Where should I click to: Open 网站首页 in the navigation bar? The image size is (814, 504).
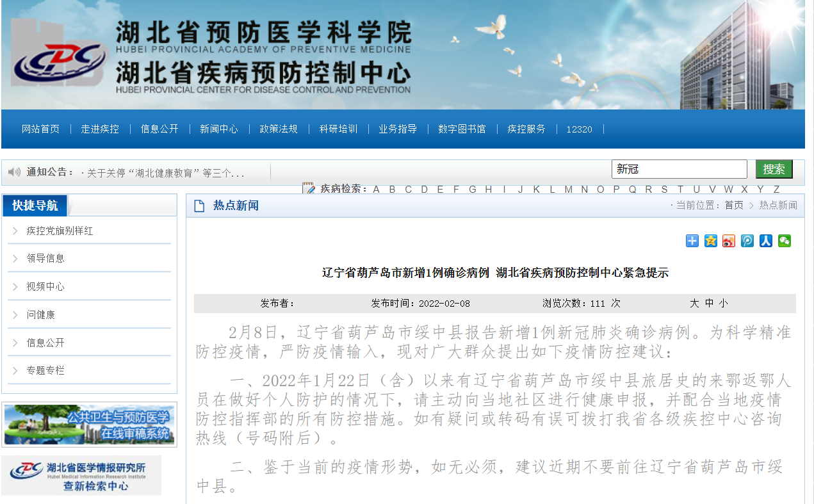tap(40, 129)
